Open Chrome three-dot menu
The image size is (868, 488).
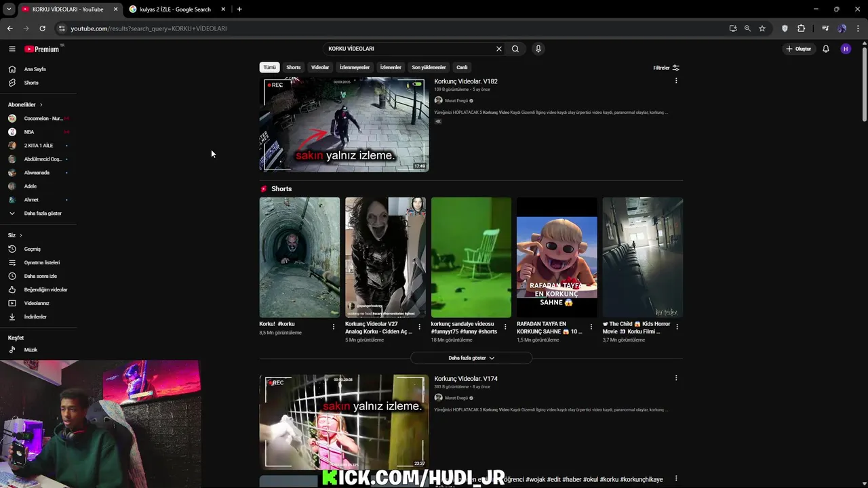pos(858,28)
